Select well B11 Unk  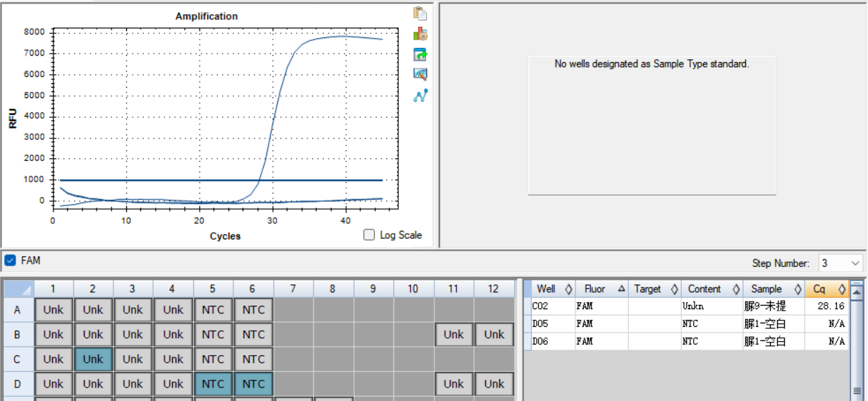(453, 335)
